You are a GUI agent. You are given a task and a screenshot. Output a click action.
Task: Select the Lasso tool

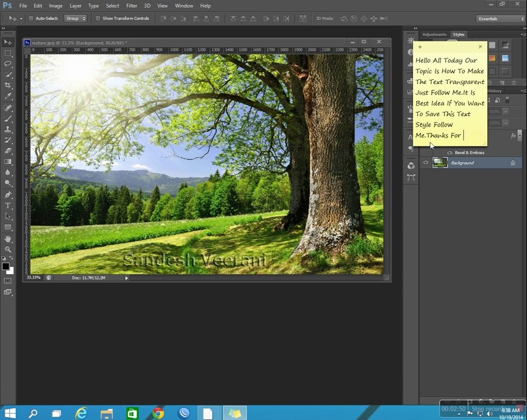click(8, 64)
